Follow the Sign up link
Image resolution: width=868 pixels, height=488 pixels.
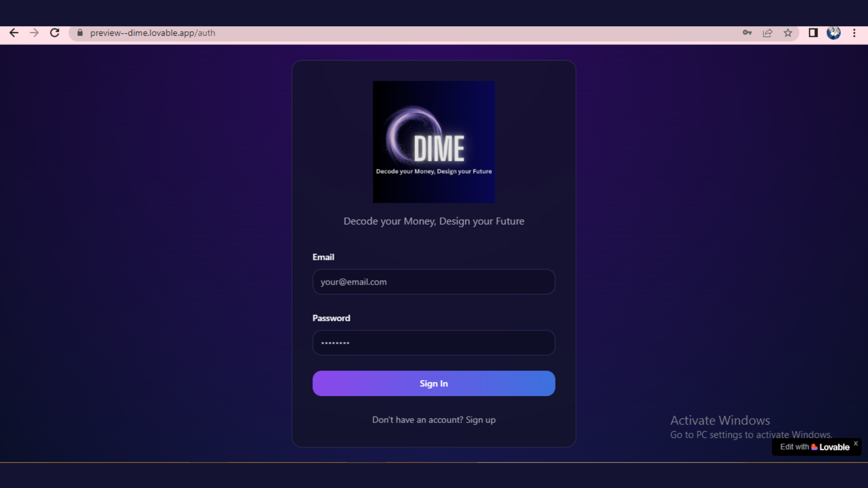pyautogui.click(x=481, y=420)
